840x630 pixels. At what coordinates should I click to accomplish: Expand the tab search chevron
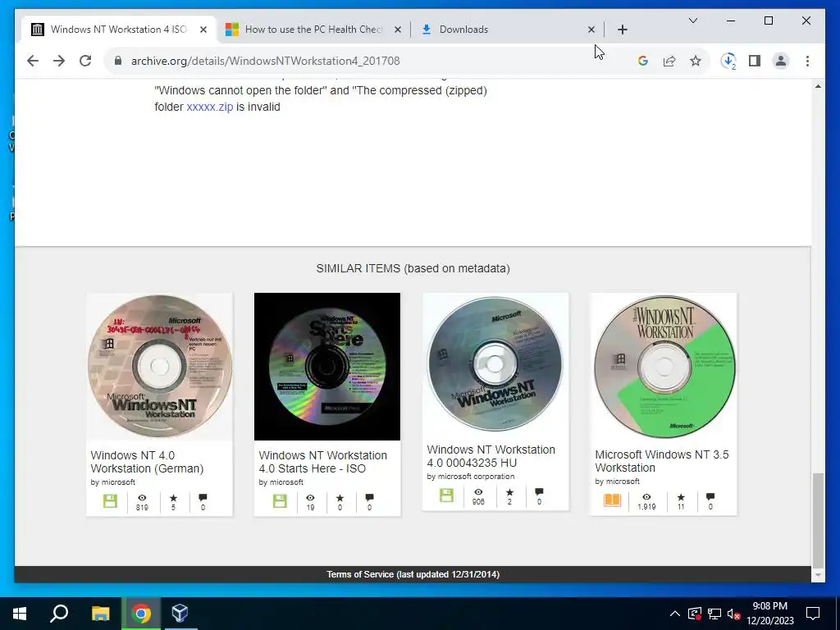pyautogui.click(x=692, y=21)
